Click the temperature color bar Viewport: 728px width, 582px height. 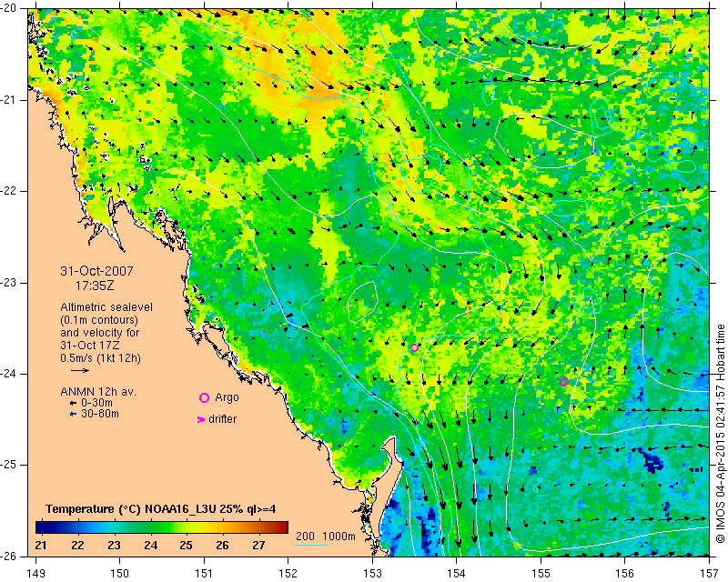162,527
